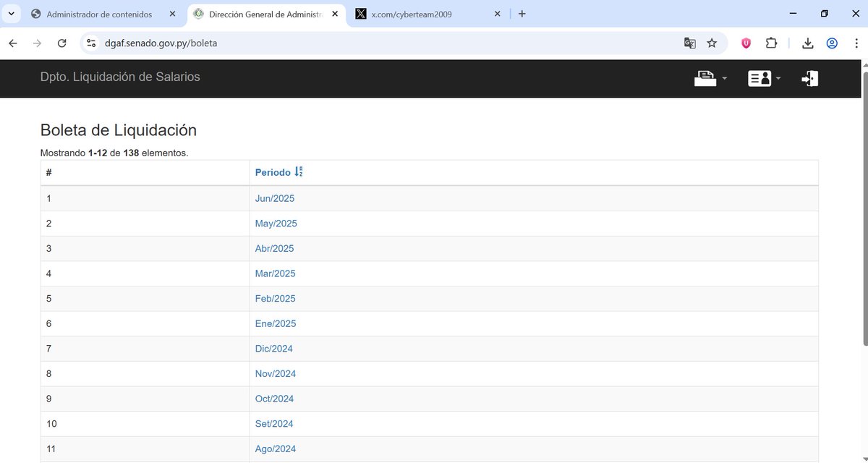Open the Mar/2025 boleta
Screen dimensions: 868x463
click(x=276, y=273)
